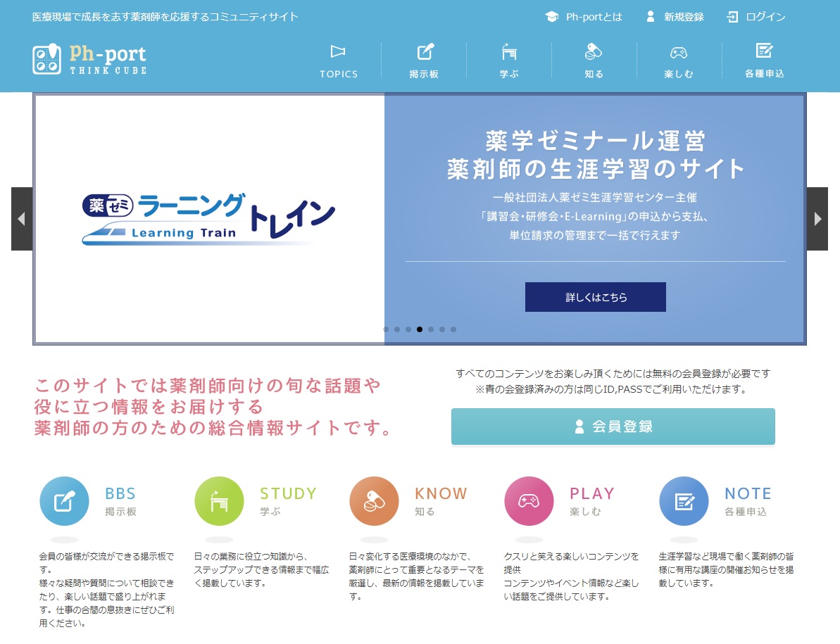Click the 掲示板 pencil icon in header

(425, 51)
